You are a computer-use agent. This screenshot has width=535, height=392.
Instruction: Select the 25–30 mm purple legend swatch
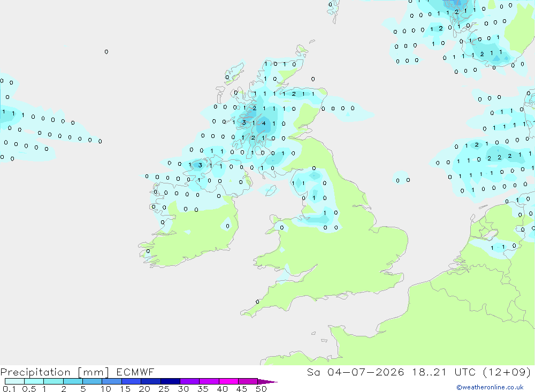170,381
